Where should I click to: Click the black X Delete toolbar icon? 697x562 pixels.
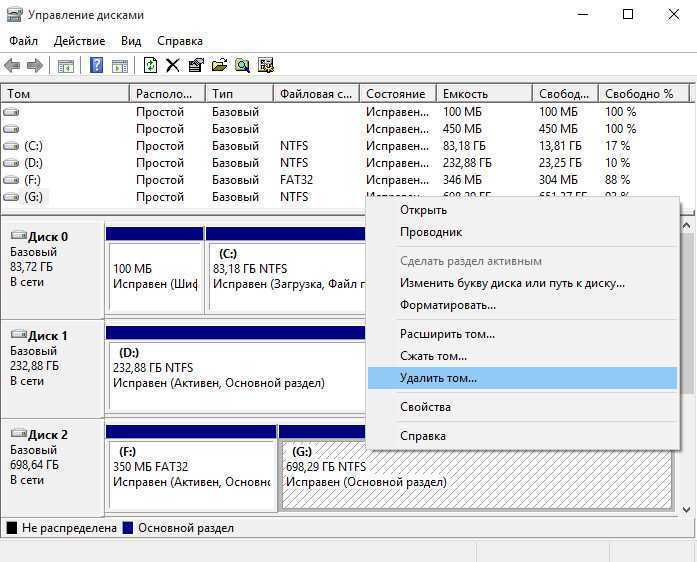pyautogui.click(x=172, y=65)
